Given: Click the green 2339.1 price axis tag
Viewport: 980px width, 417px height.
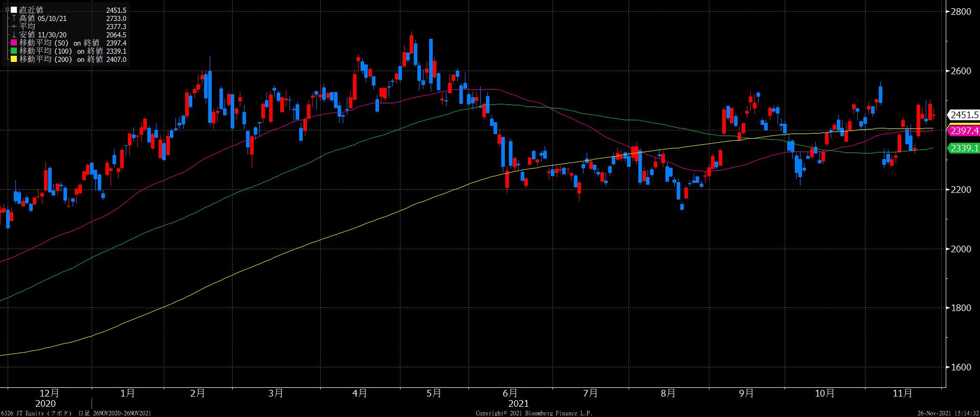Looking at the screenshot, I should tap(964, 148).
